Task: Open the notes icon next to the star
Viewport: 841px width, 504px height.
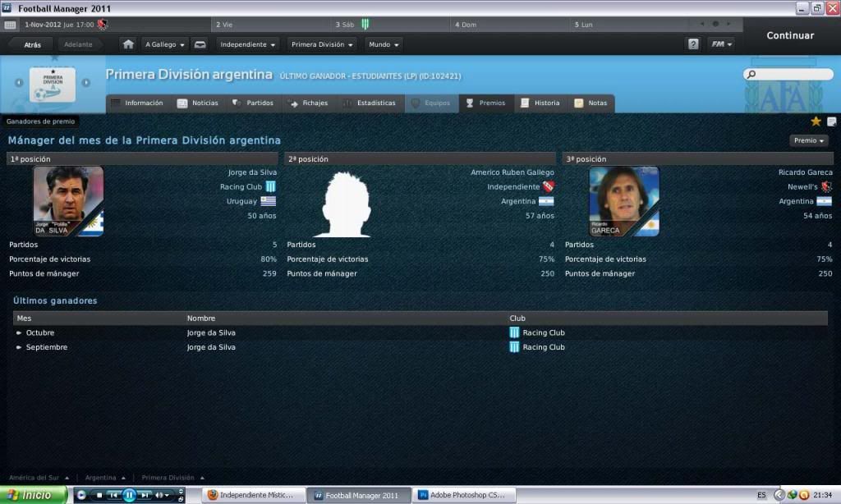Action: pyautogui.click(x=831, y=121)
